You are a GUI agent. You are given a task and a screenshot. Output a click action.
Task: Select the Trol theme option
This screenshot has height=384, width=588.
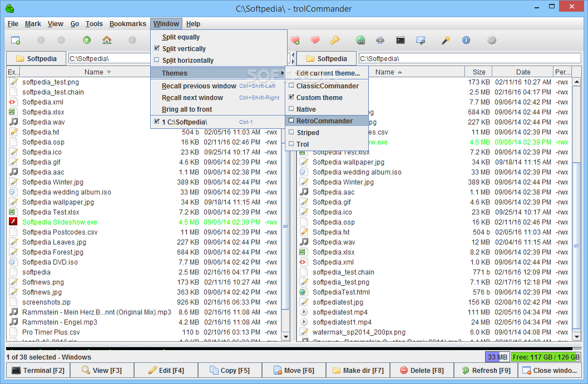coord(327,144)
